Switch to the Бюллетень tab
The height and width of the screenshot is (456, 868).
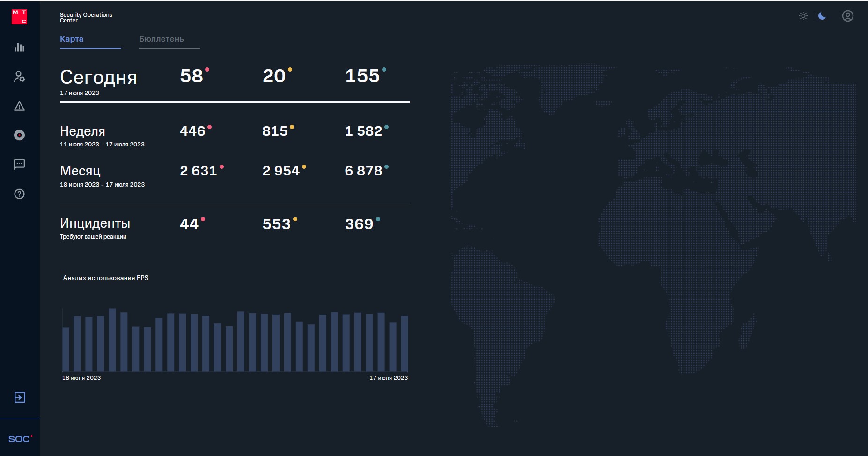(162, 39)
